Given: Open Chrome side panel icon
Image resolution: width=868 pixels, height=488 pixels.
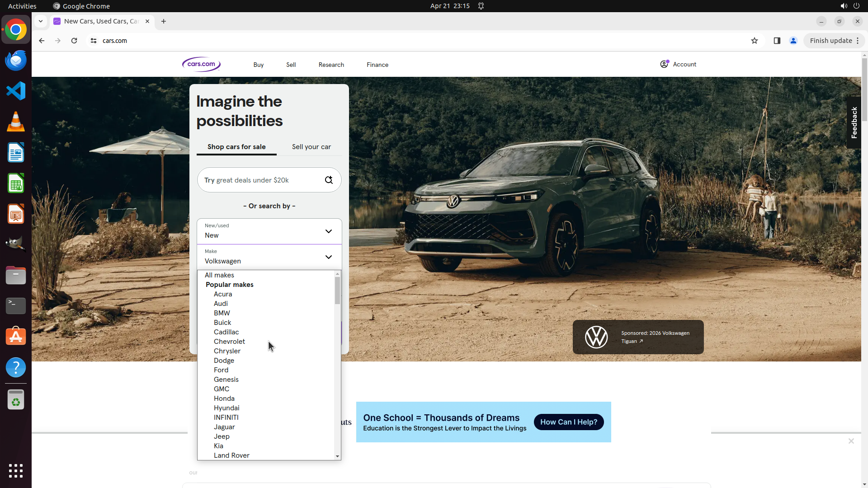Looking at the screenshot, I should pos(777,41).
